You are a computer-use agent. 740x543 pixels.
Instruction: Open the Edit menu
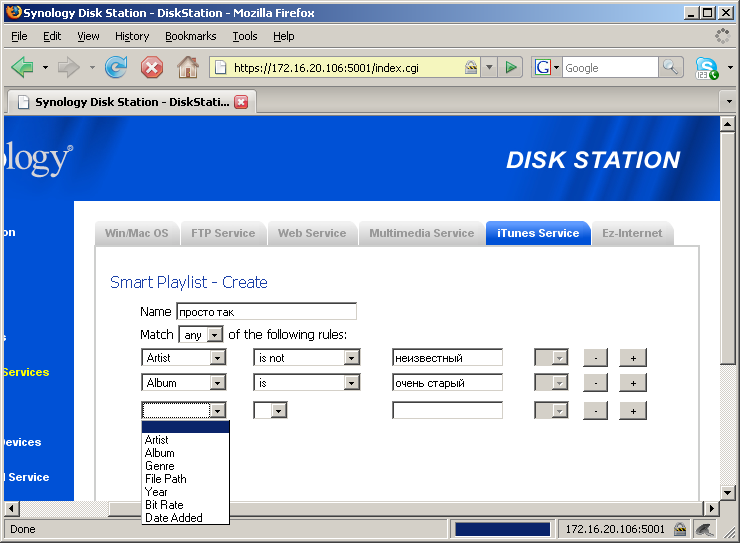click(52, 36)
